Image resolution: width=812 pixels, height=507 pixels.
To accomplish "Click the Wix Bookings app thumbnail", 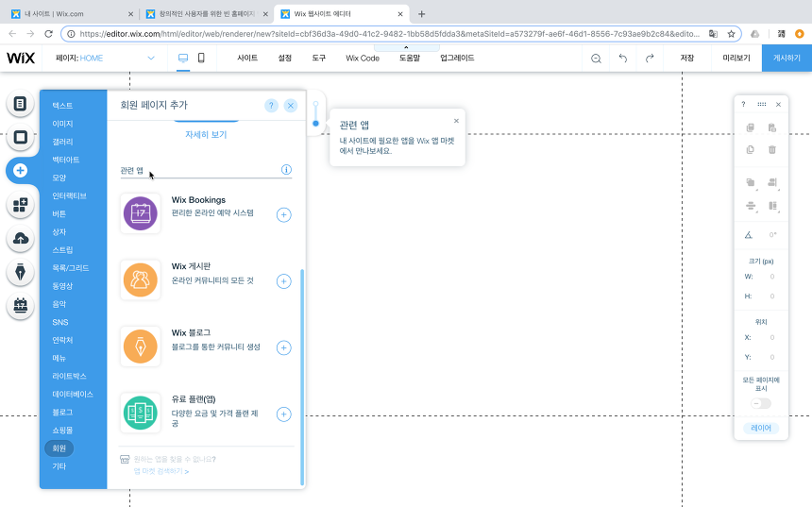I will point(141,213).
